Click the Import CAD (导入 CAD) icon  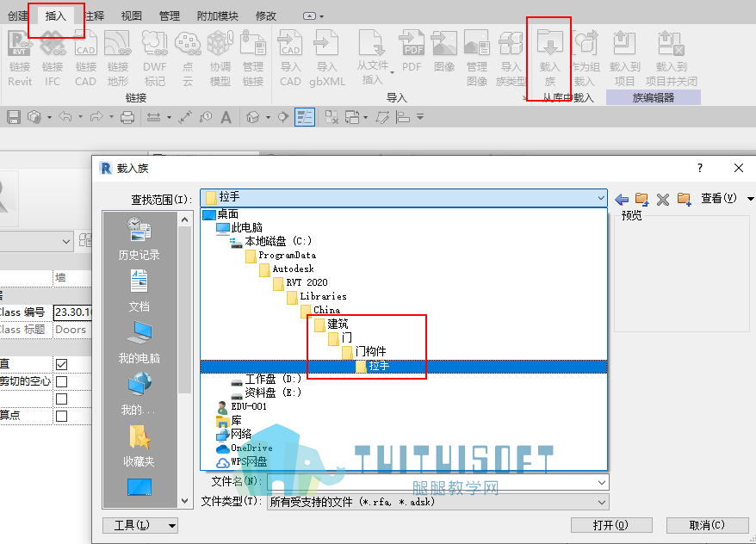290,58
